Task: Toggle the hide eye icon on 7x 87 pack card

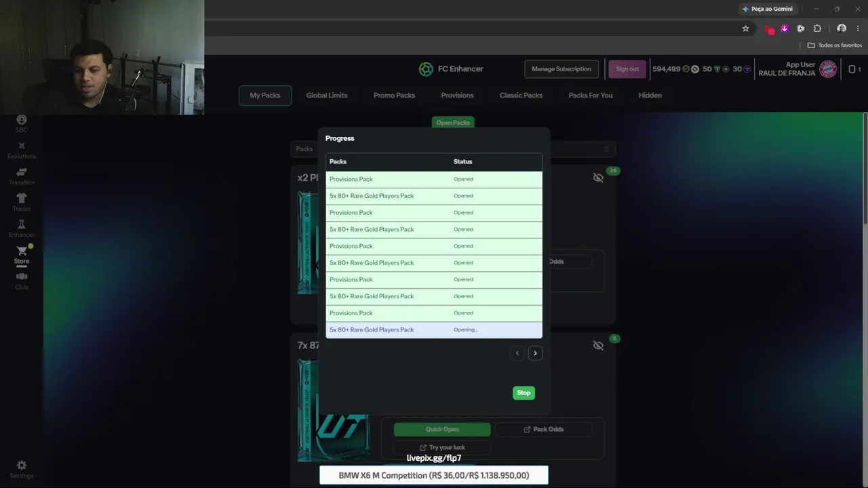Action: click(598, 346)
